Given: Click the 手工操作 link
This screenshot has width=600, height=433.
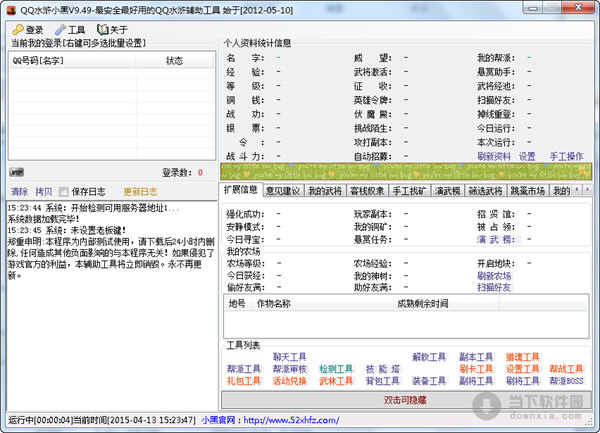Looking at the screenshot, I should [566, 156].
